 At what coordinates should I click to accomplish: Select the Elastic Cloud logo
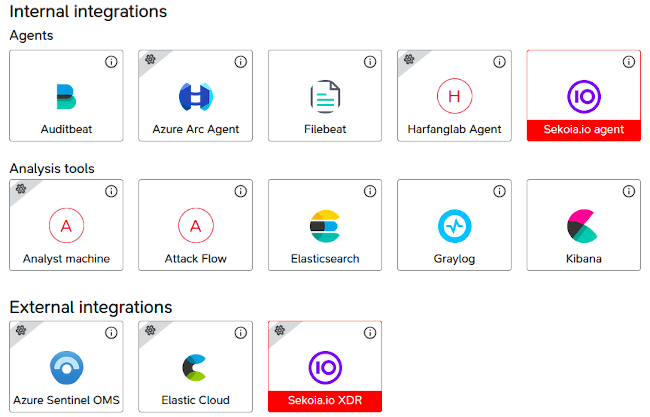pos(195,366)
